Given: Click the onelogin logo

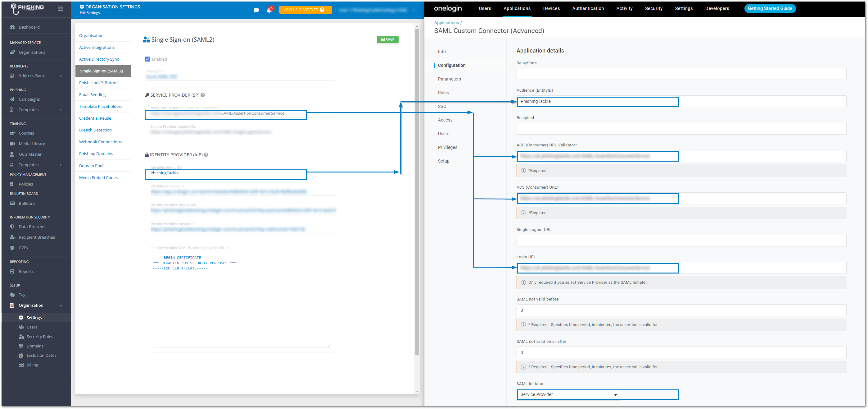Looking at the screenshot, I should click(447, 8).
